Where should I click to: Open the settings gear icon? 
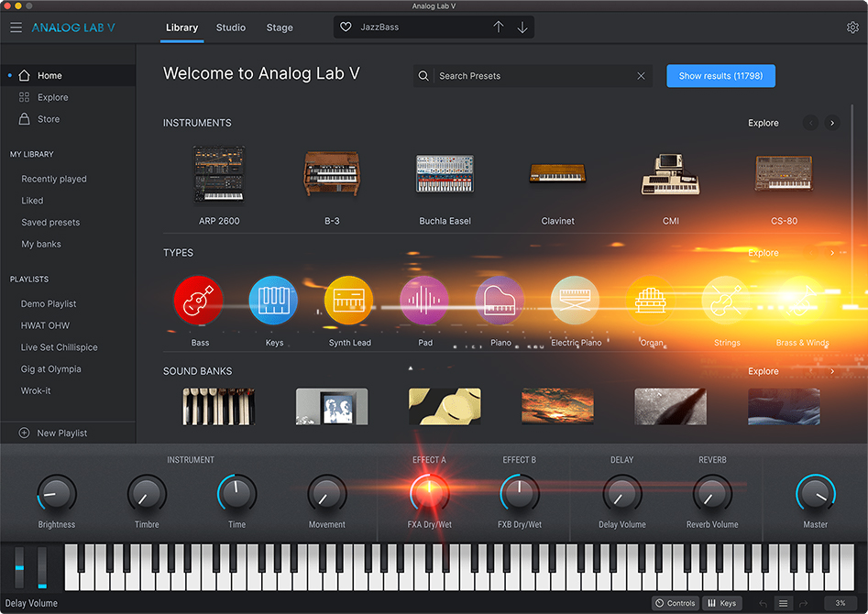coord(852,27)
